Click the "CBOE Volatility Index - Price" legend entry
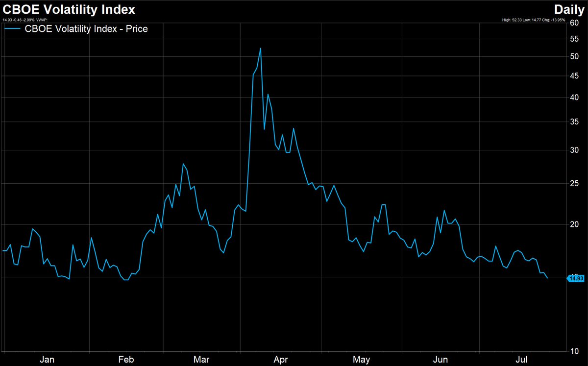This screenshot has width=588, height=366. pos(87,29)
